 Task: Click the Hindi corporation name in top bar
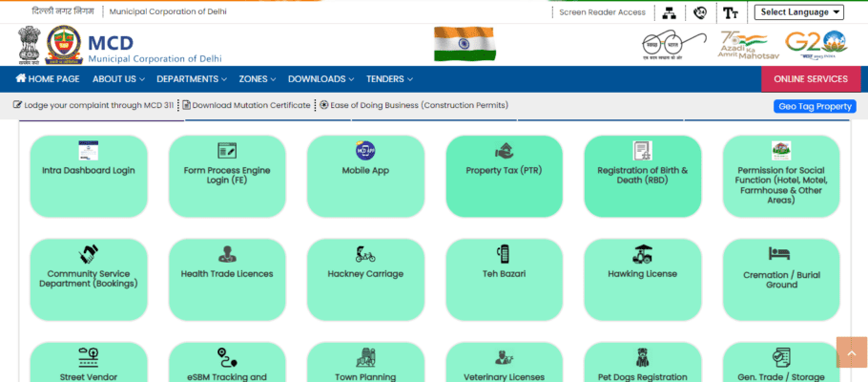[x=63, y=11]
